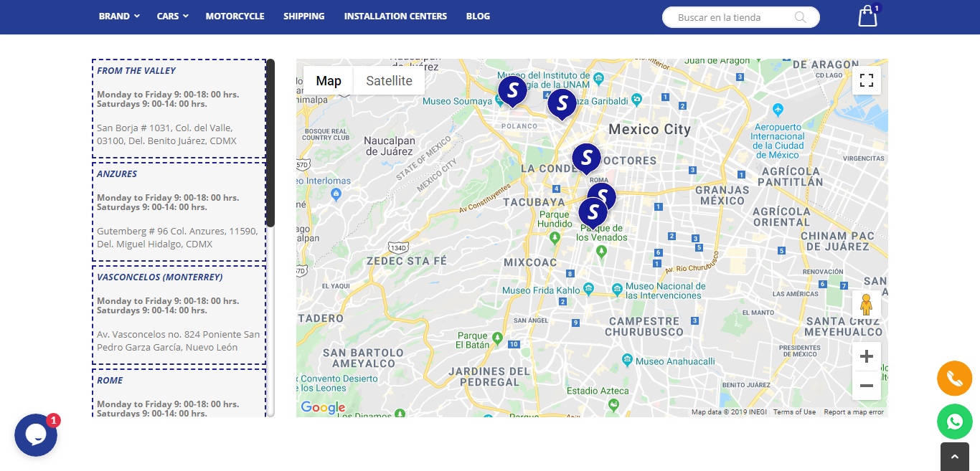Select the ANZURES location card

[x=179, y=212]
